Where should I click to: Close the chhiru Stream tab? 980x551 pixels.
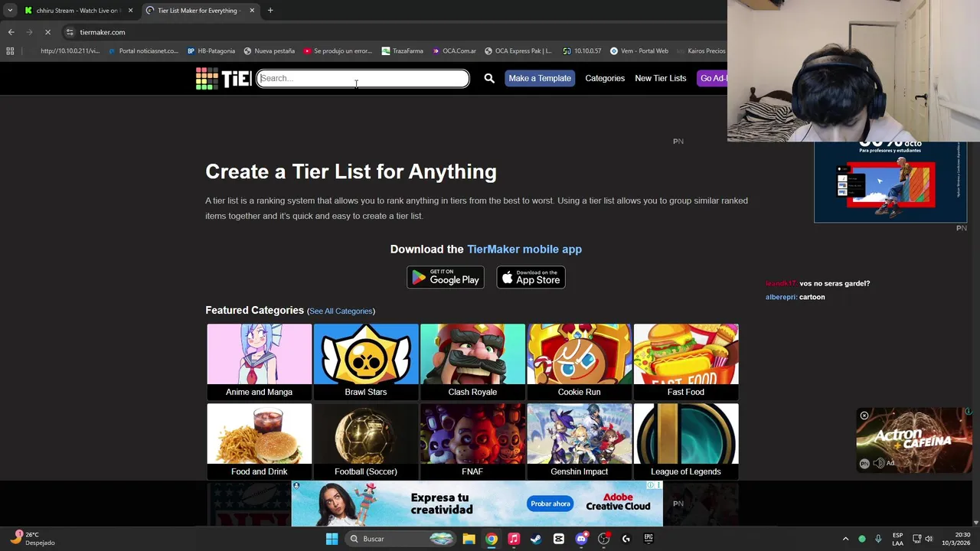point(130,11)
